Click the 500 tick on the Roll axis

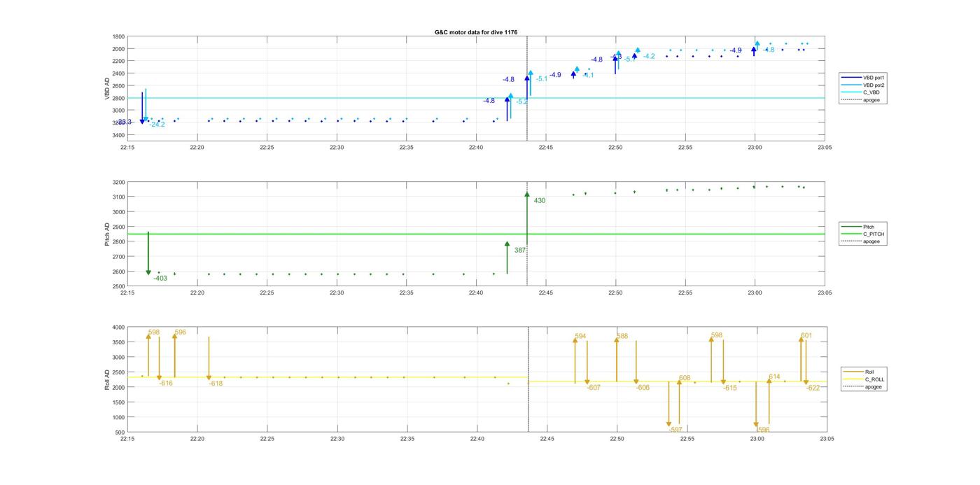coord(121,433)
